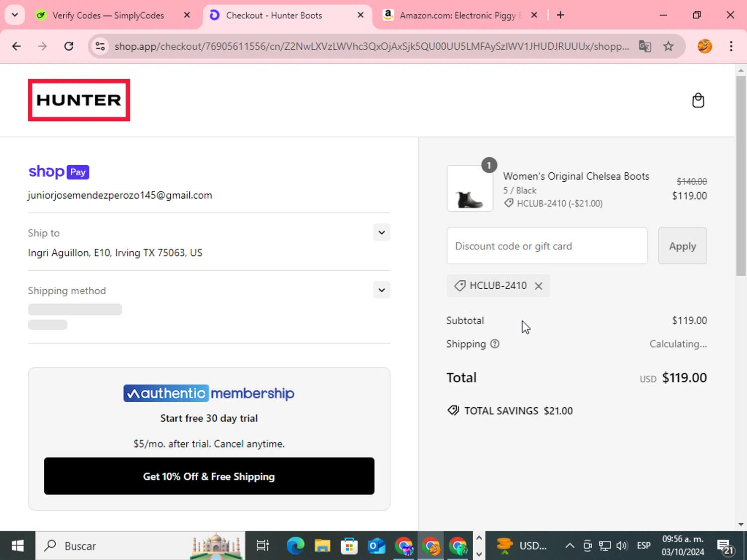Viewport: 747px width, 560px height.
Task: Click Get 10% Off & Free Shipping
Action: pos(209,476)
